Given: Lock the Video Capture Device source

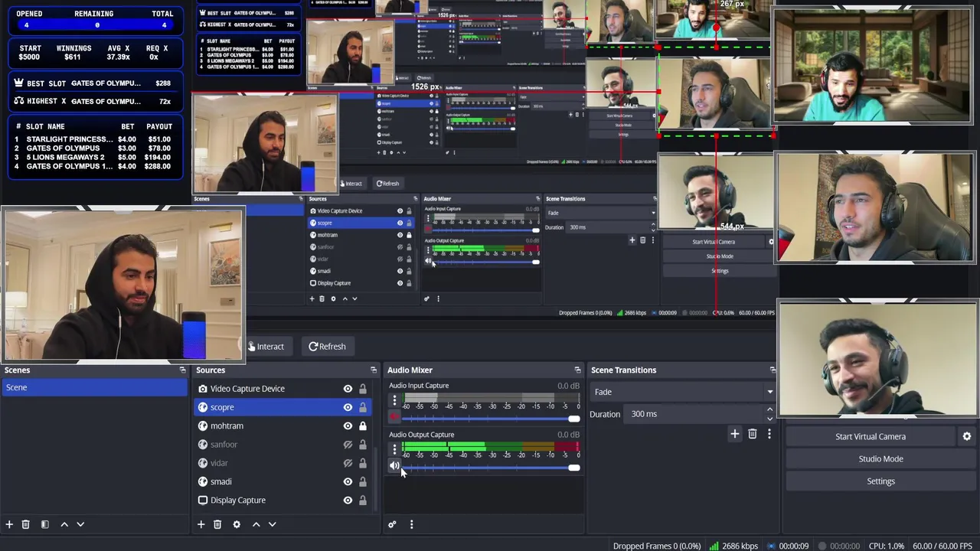Looking at the screenshot, I should coord(363,389).
